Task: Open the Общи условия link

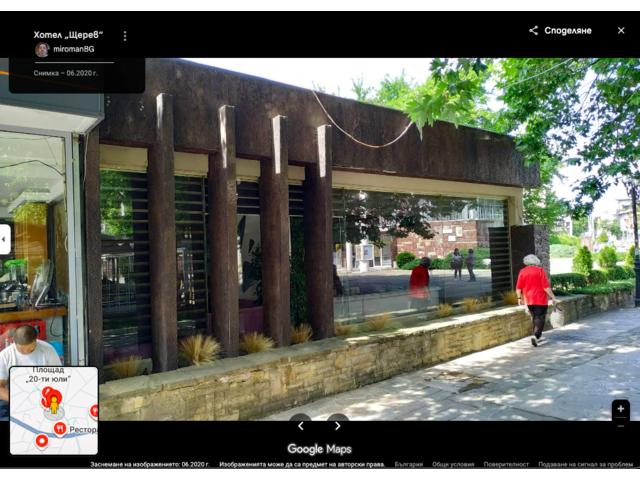Action: [x=453, y=464]
